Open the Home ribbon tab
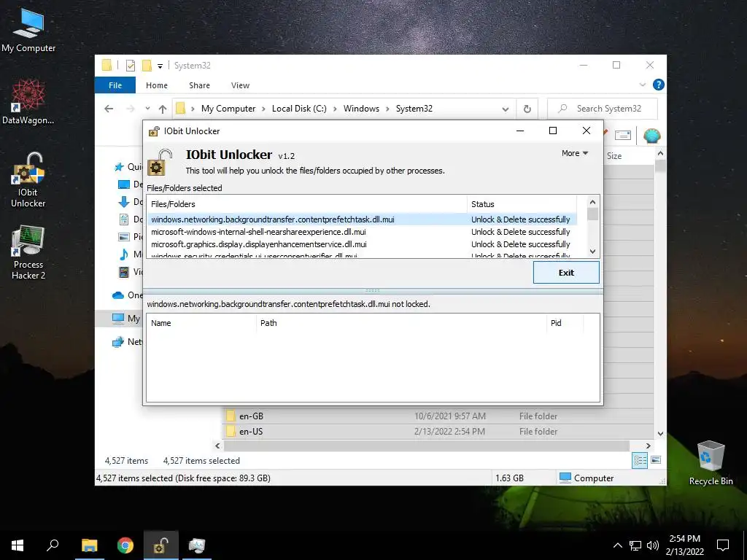747x560 pixels. 157,85
